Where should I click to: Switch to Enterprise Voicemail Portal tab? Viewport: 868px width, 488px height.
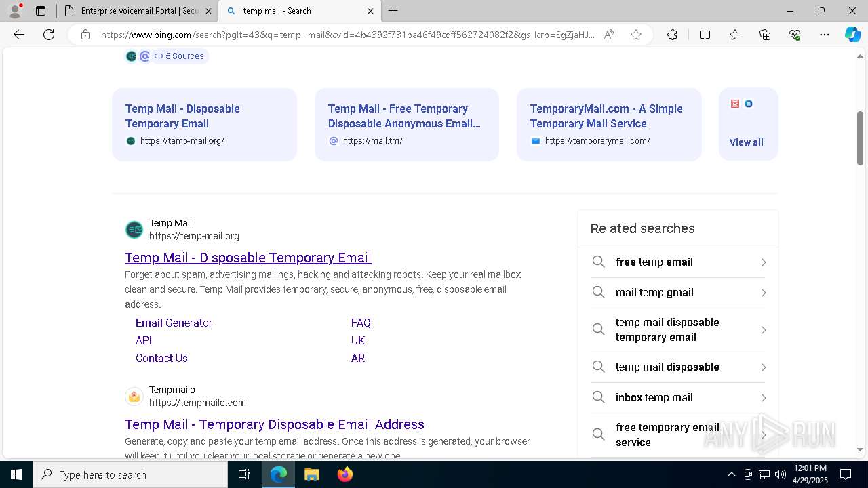pos(138,11)
